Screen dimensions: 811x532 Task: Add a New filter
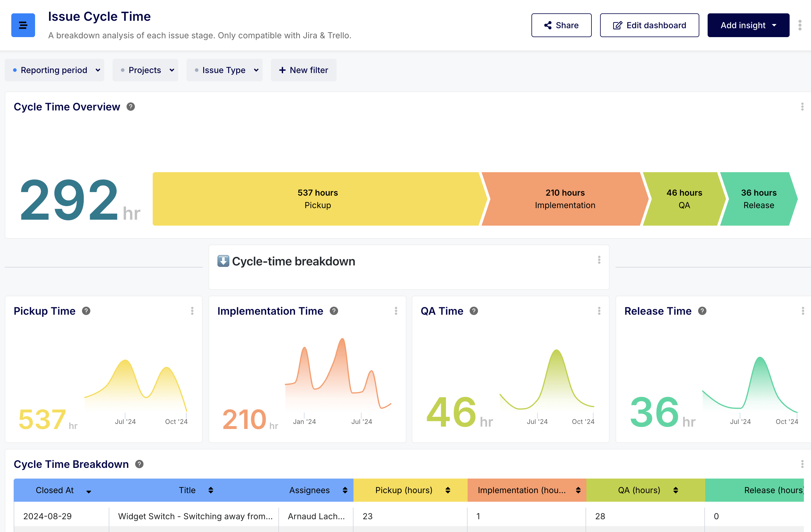(x=303, y=70)
